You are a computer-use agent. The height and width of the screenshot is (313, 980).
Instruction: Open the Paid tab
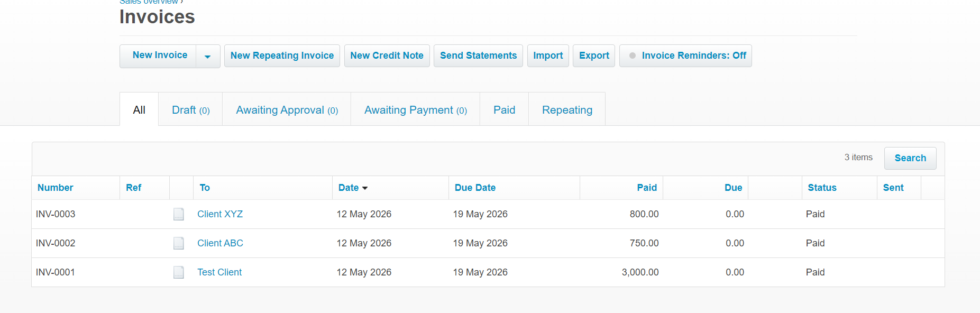(x=504, y=109)
